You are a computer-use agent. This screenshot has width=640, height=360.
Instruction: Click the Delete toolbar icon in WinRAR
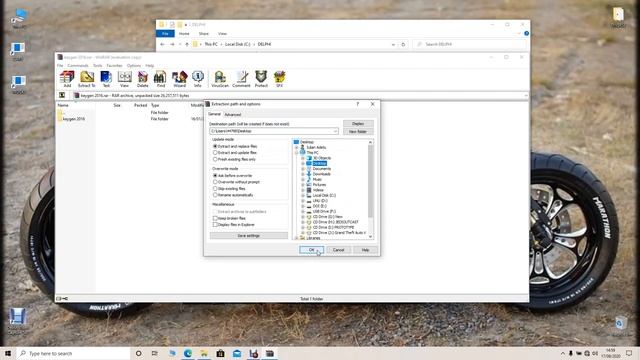[142, 78]
